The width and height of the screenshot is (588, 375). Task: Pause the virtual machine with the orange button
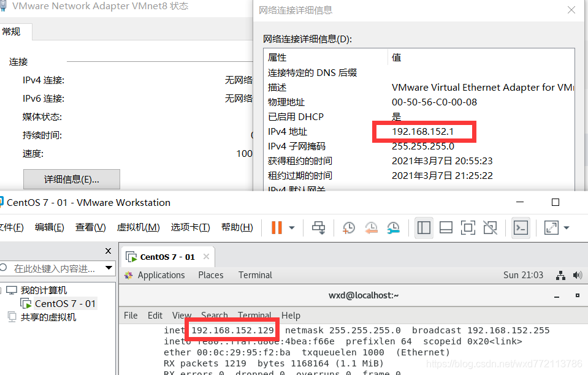click(x=277, y=227)
